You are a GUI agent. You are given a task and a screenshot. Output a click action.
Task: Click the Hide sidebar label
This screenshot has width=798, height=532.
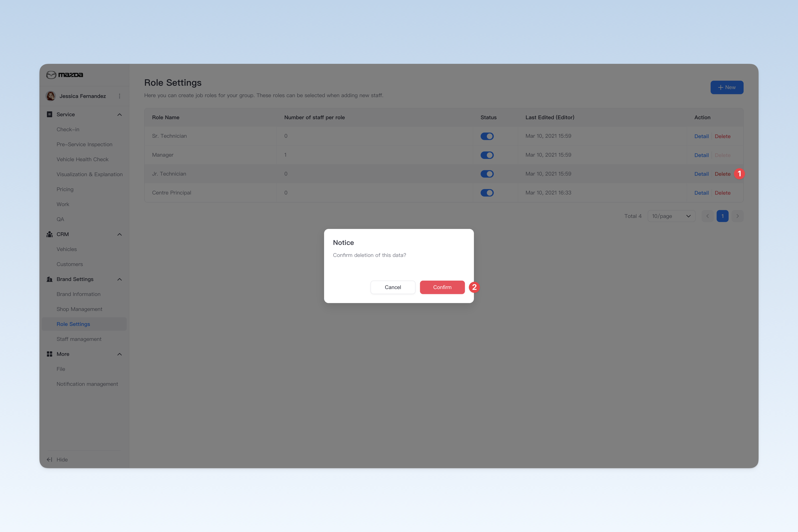[62, 459]
